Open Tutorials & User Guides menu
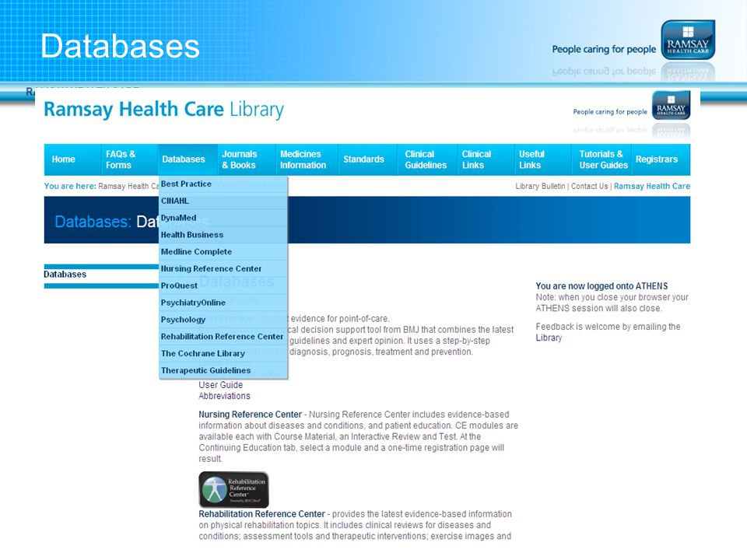The image size is (747, 560). 603,159
